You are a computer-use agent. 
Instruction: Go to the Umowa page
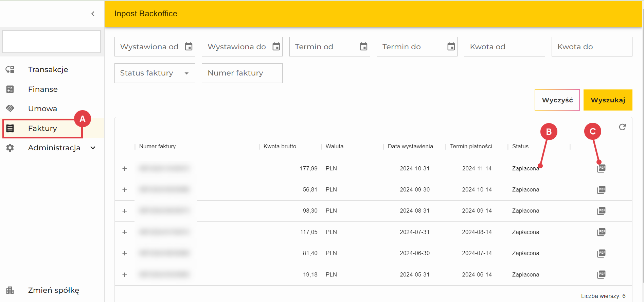coord(43,108)
